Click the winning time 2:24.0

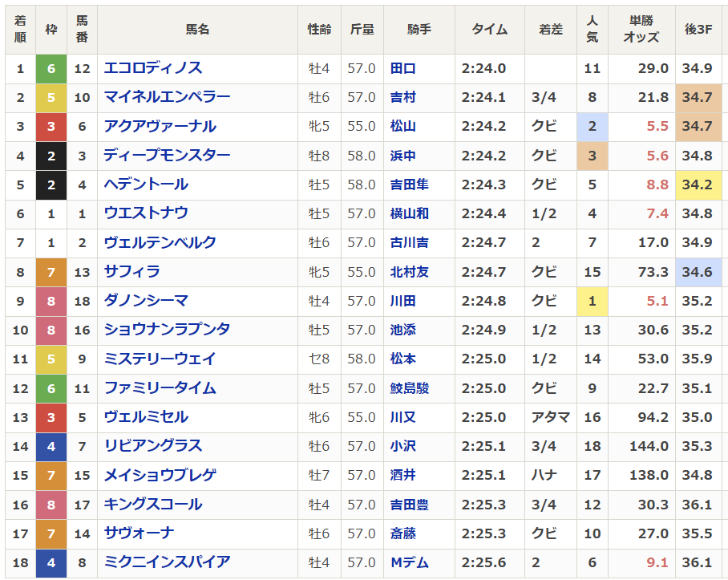point(483,68)
